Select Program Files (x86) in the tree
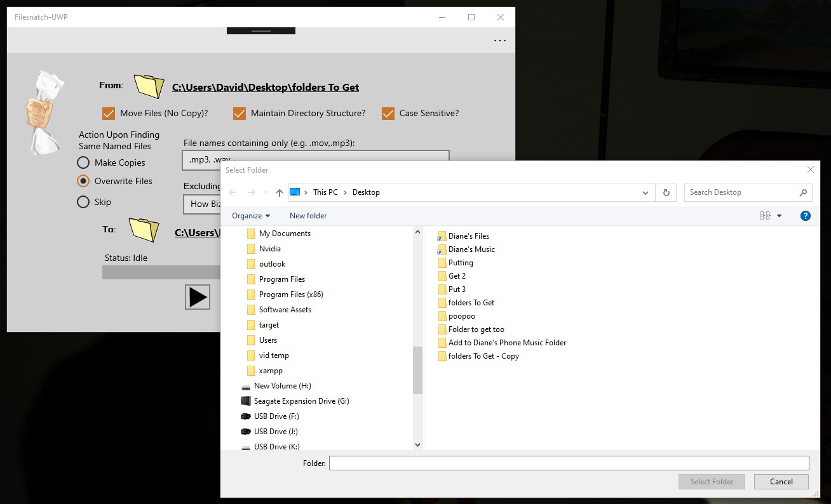The height and width of the screenshot is (504, 831). click(x=291, y=295)
